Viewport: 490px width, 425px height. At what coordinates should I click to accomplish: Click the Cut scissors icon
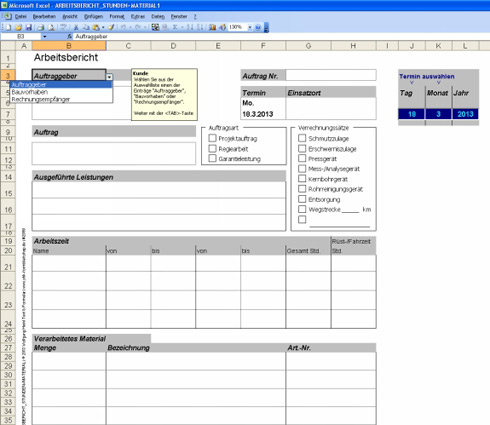[76, 27]
